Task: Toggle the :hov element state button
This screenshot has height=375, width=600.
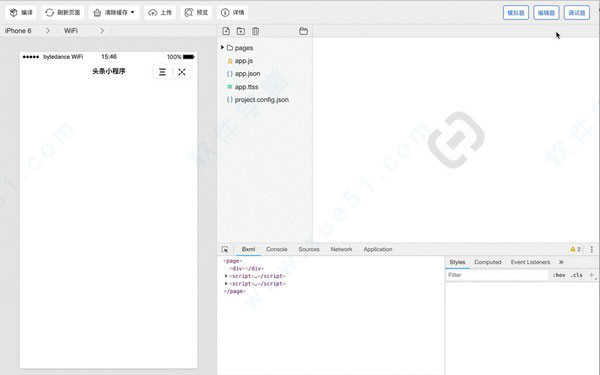Action: (559, 275)
